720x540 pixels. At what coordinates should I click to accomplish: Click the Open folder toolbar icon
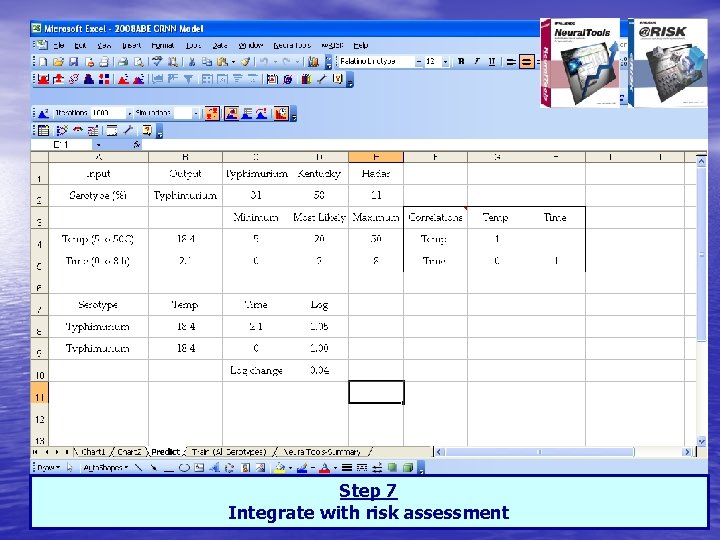pos(58,62)
